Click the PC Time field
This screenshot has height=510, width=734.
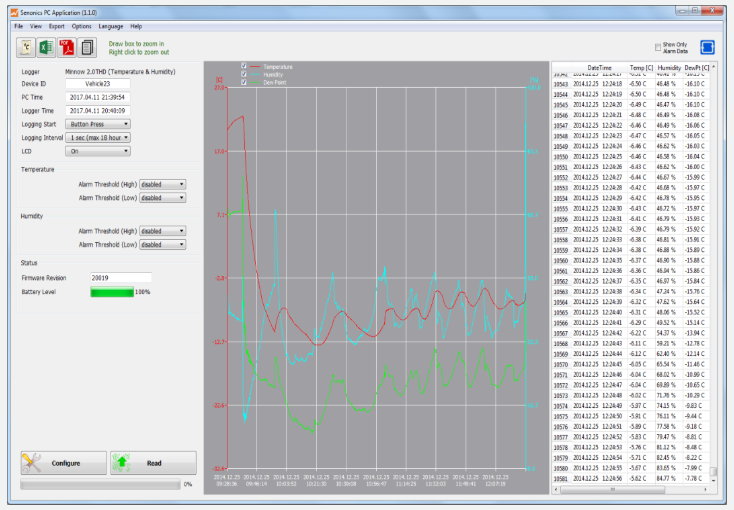[x=98, y=97]
